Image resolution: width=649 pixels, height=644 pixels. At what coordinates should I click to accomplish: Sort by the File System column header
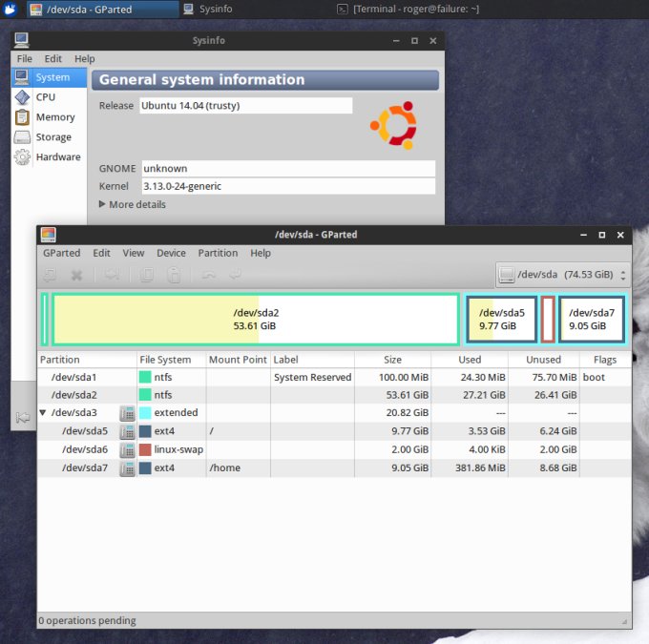click(x=172, y=360)
